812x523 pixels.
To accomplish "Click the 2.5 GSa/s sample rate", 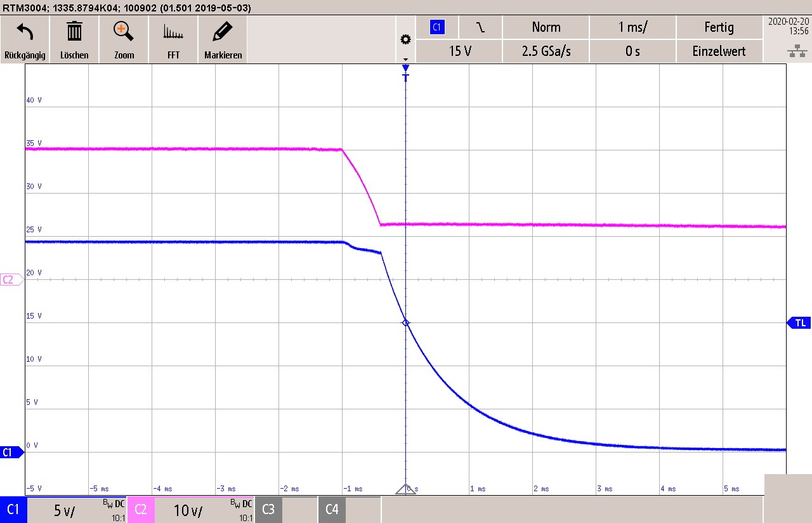I will (546, 51).
